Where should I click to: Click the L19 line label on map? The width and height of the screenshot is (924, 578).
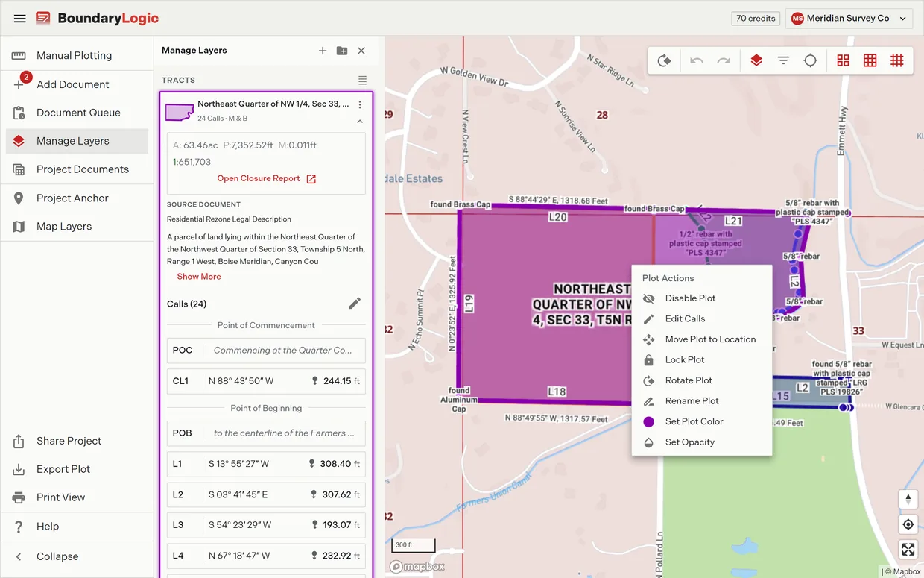click(x=469, y=304)
